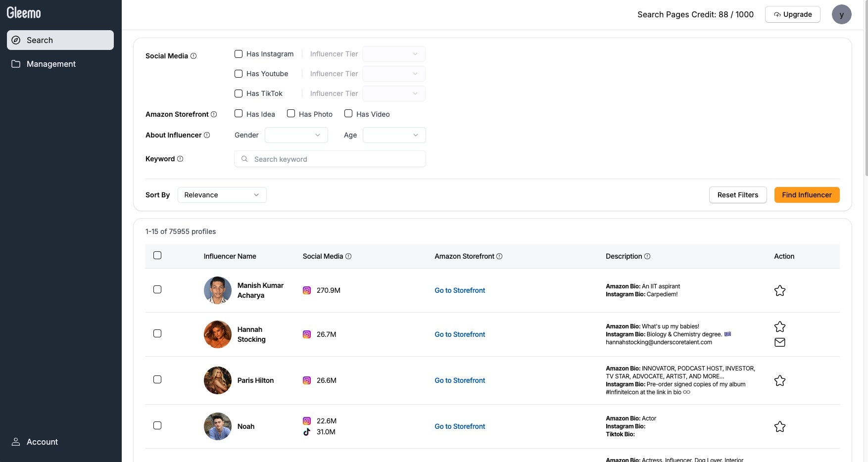Click the Upgrade button
Viewport: 868px width, 462px height.
[x=792, y=14]
